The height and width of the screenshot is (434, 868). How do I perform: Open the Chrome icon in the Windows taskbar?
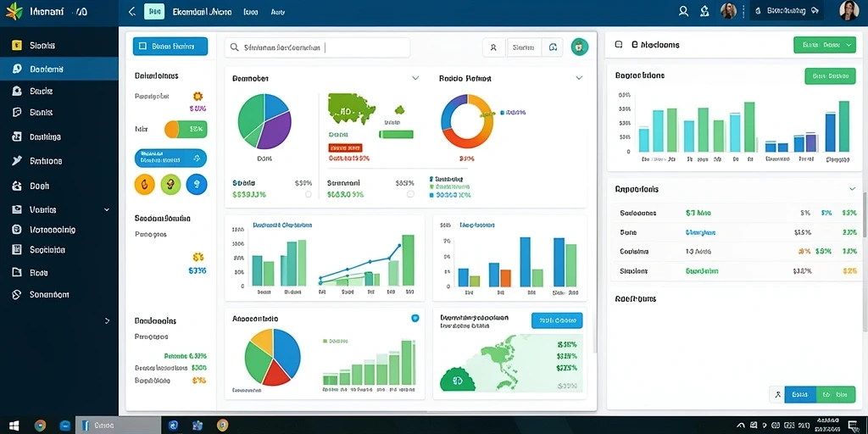pos(40,426)
